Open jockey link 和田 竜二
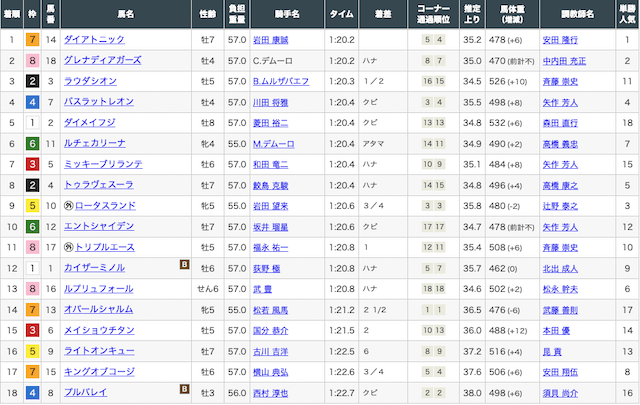The image size is (640, 405). (x=270, y=165)
